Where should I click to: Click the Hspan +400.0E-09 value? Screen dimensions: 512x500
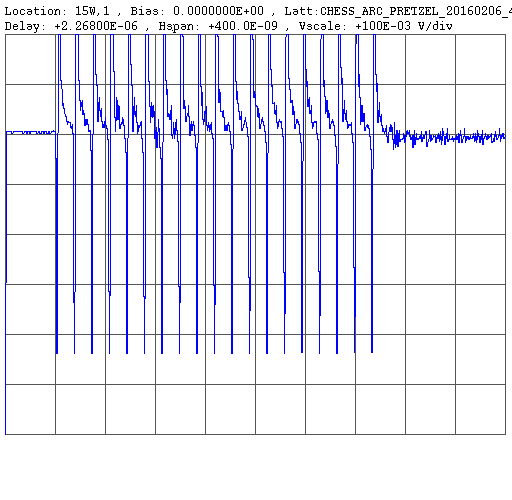[243, 26]
